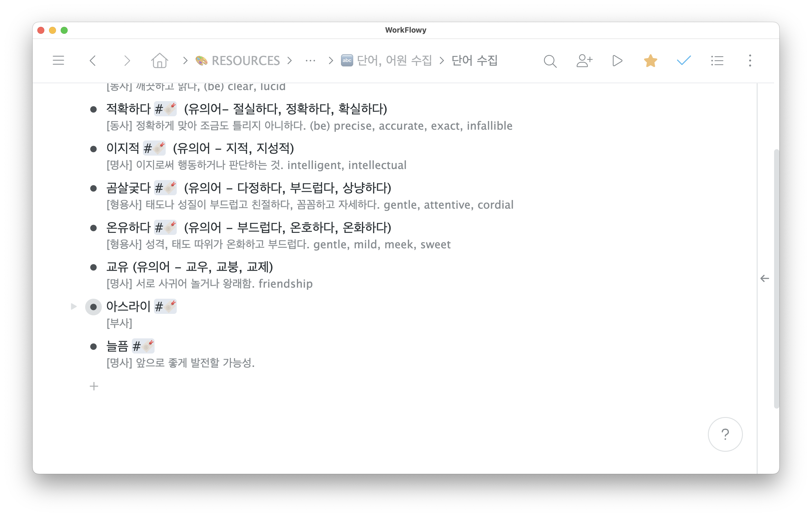812x517 pixels.
Task: Open the list view options icon
Action: tap(717, 61)
